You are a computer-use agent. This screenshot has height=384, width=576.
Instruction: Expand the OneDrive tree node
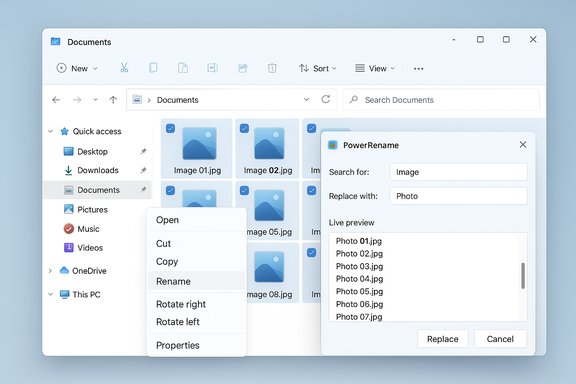(50, 271)
